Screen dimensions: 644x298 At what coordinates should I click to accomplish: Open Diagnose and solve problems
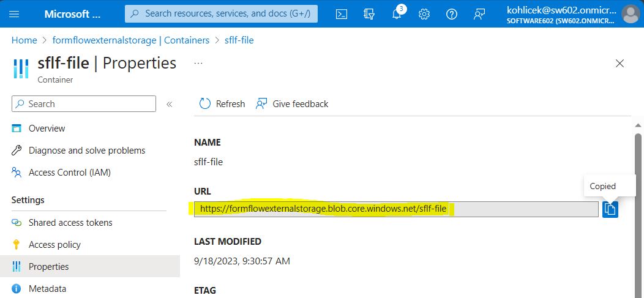coord(87,151)
